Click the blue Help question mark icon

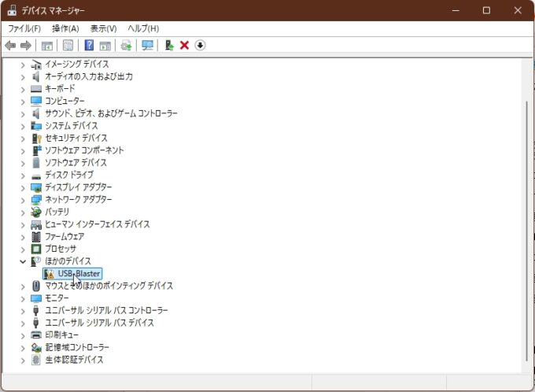[89, 45]
